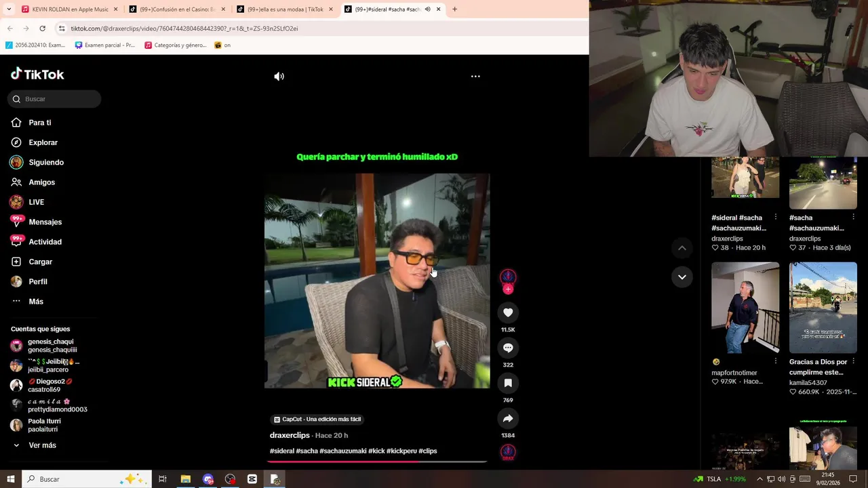The width and height of the screenshot is (868, 488).
Task: Open Task View on taskbar
Action: point(163,479)
